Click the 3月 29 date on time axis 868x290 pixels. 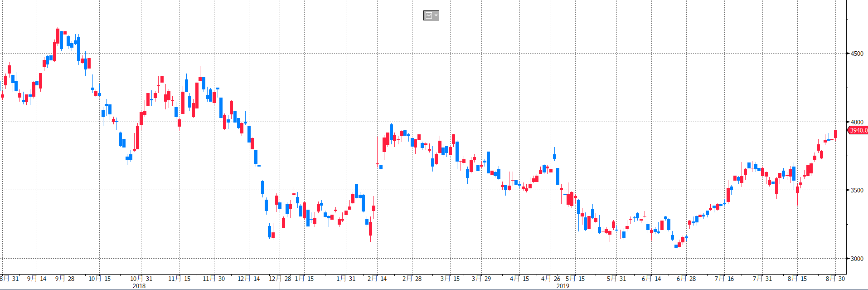pos(481,279)
